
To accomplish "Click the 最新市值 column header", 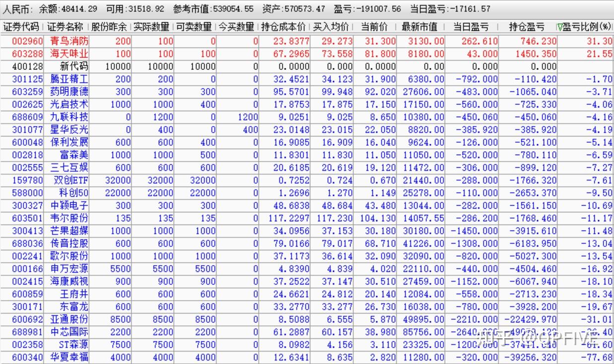I will click(x=419, y=27).
